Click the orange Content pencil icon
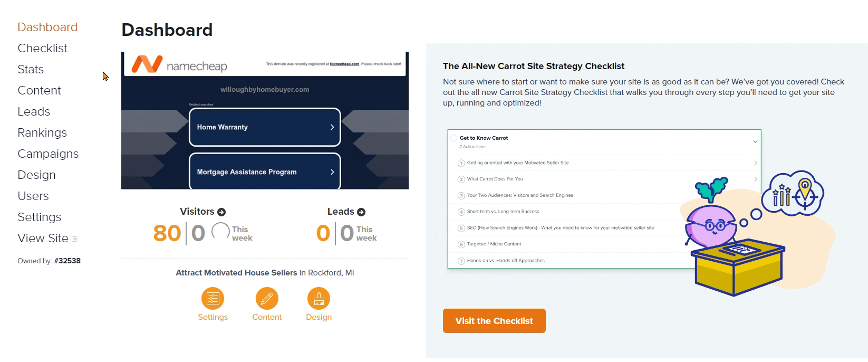The width and height of the screenshot is (868, 362). pos(267,299)
